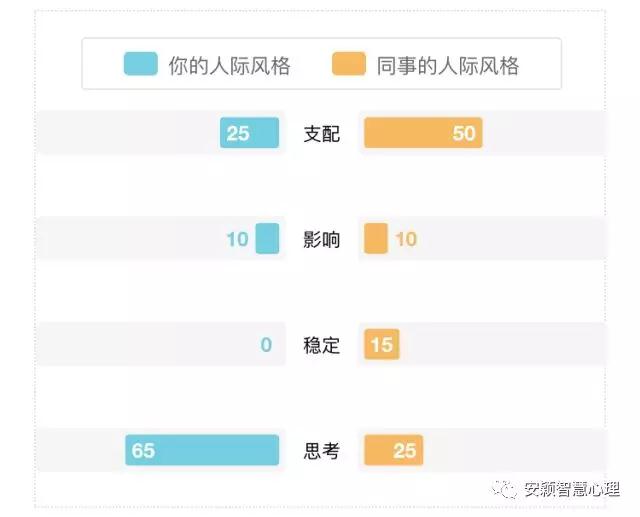Viewport: 640px width, 517px height.
Task: Click the blue 0 value in 稳定 row
Action: tap(266, 345)
